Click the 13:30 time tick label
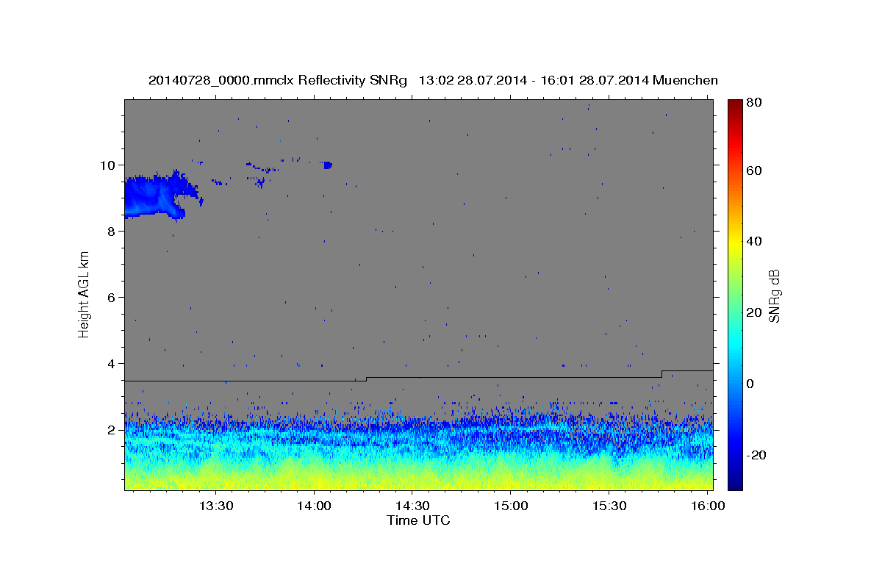 [216, 506]
